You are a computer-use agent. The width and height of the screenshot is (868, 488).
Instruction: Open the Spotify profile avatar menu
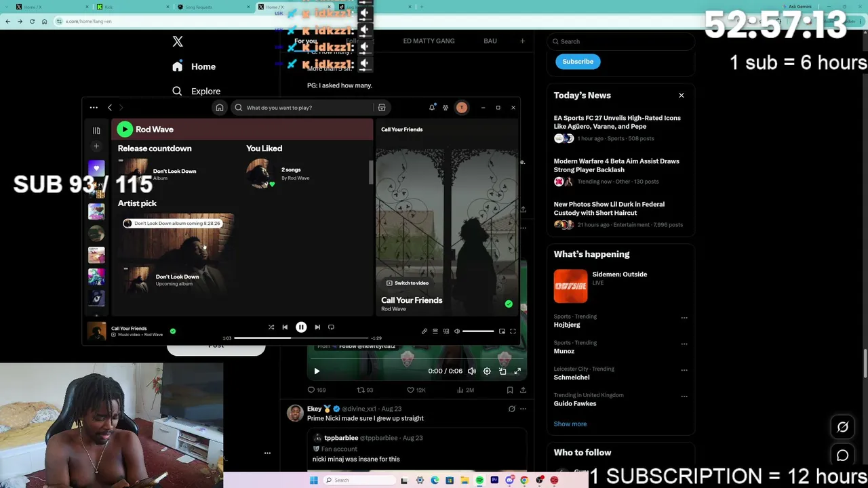462,108
